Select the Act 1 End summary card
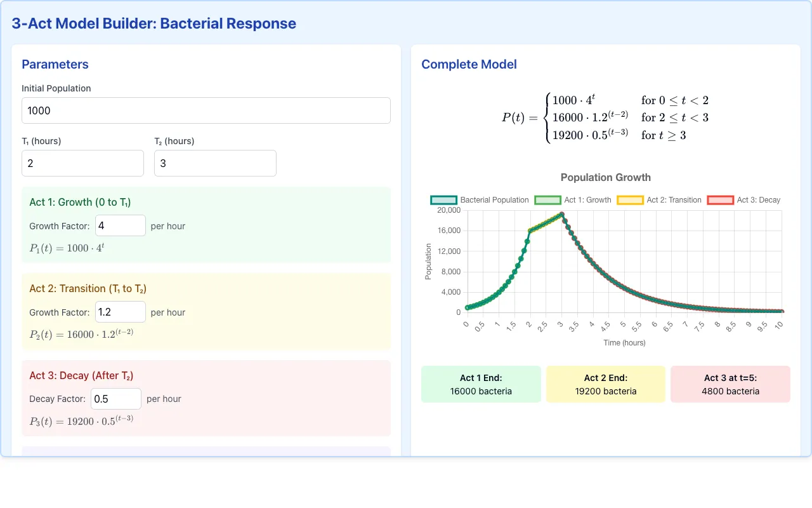 [x=481, y=384]
